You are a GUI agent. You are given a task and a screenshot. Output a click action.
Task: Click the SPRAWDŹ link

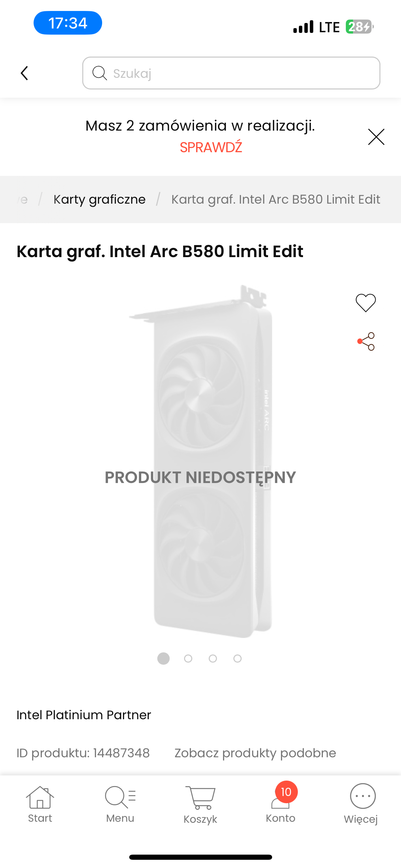tap(211, 147)
